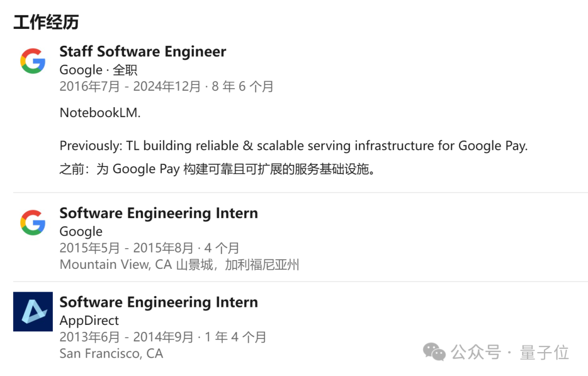Click the Google · 全职 company name
588x376 pixels.
[x=98, y=70]
